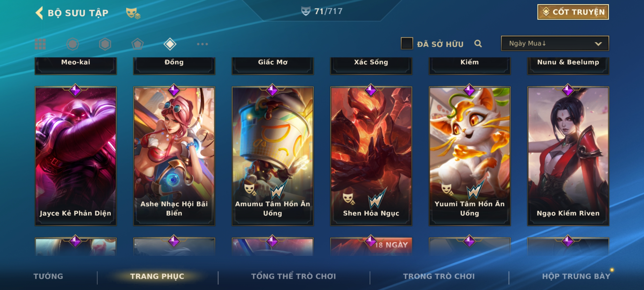
Task: Expand the Ngày Mua sort dropdown
Action: [555, 43]
